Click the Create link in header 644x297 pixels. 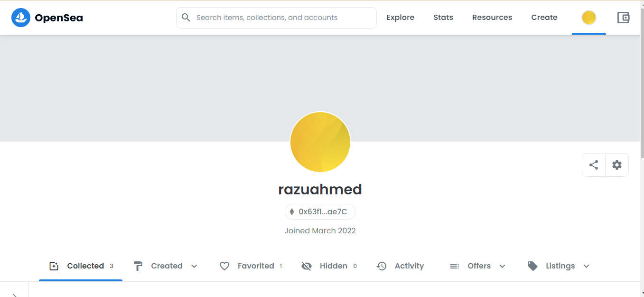[x=544, y=18]
